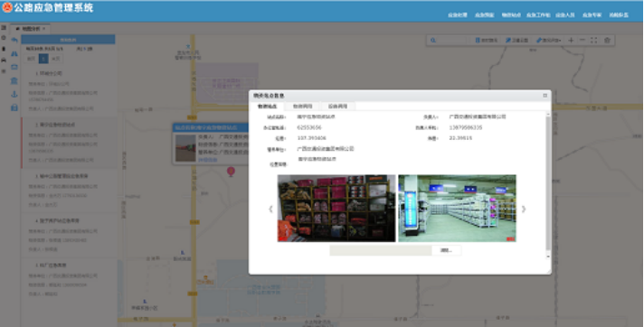
Task: Click the warehouse shelves photo with red bags
Action: 336,209
